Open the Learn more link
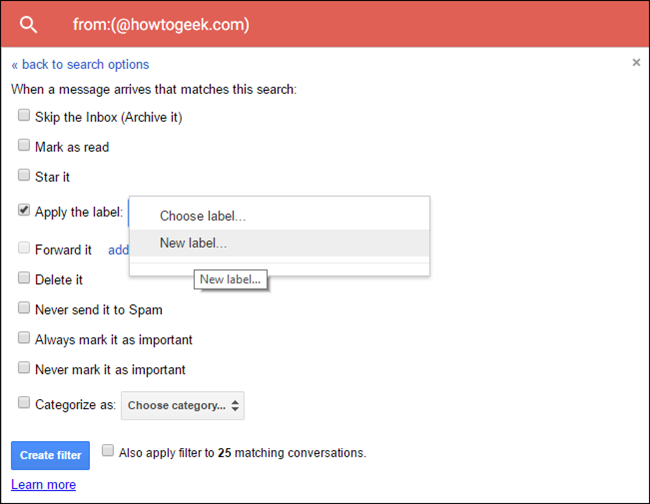 [x=43, y=485]
